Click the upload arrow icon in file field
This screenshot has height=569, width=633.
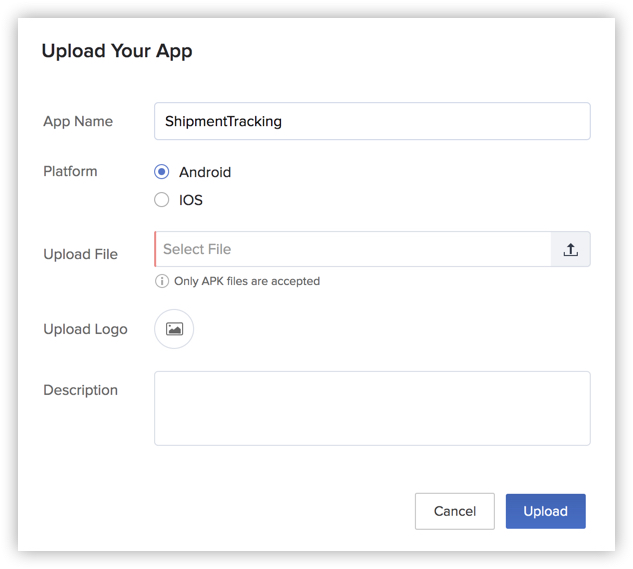click(570, 250)
